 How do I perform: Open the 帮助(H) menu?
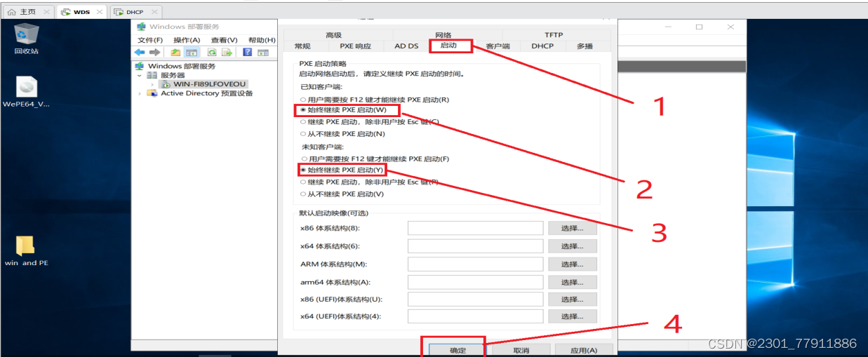[x=262, y=40]
